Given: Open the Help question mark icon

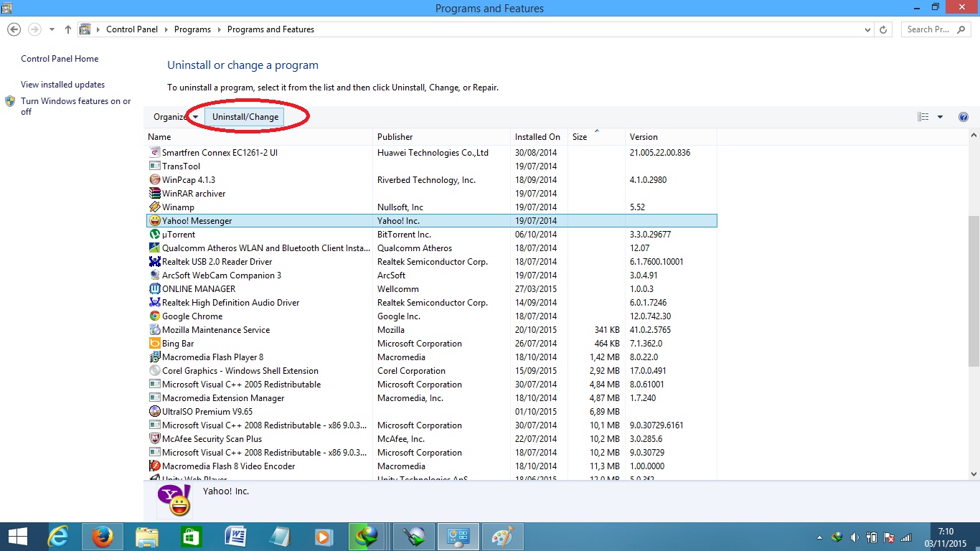Looking at the screenshot, I should click(963, 117).
